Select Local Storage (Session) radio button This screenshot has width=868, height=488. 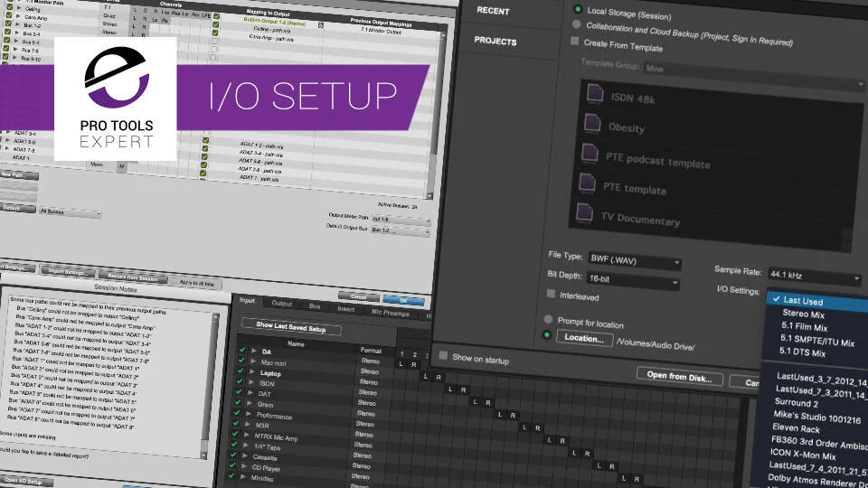(578, 9)
